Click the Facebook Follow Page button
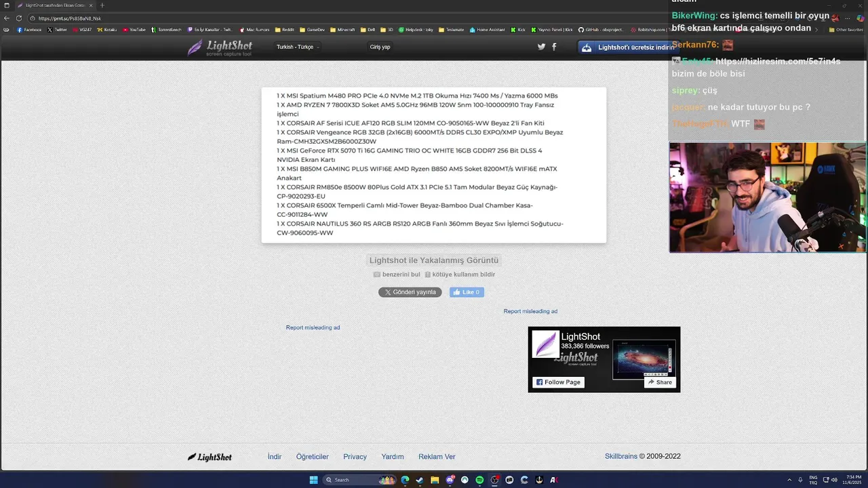This screenshot has width=868, height=488. point(558,382)
